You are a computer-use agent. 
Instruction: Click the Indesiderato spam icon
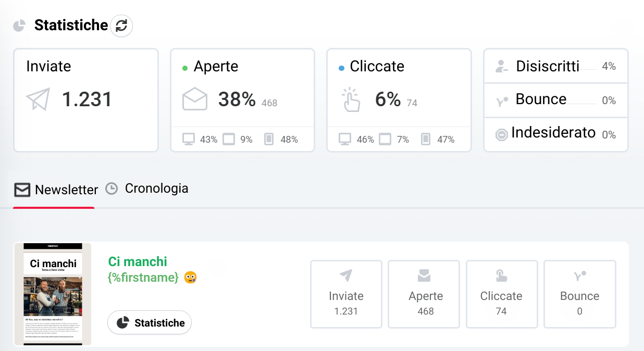click(x=502, y=135)
